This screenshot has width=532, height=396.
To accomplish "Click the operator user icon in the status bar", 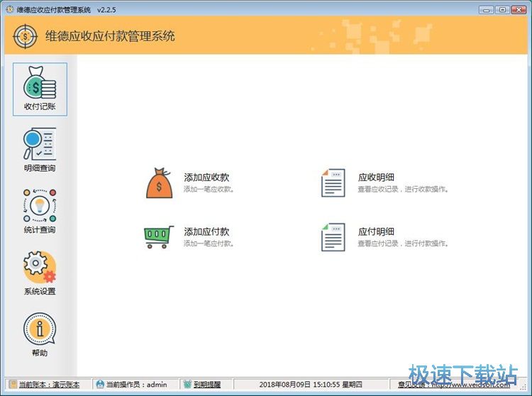I will tap(100, 385).
